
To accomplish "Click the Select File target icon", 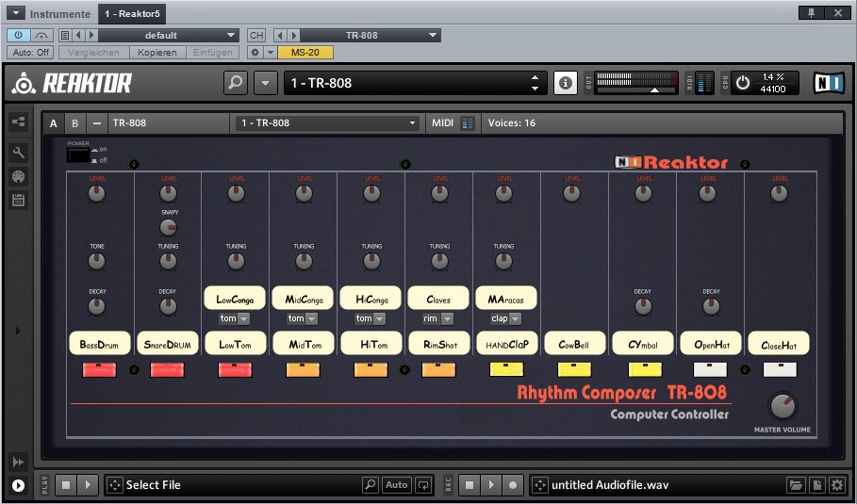I will point(115,485).
